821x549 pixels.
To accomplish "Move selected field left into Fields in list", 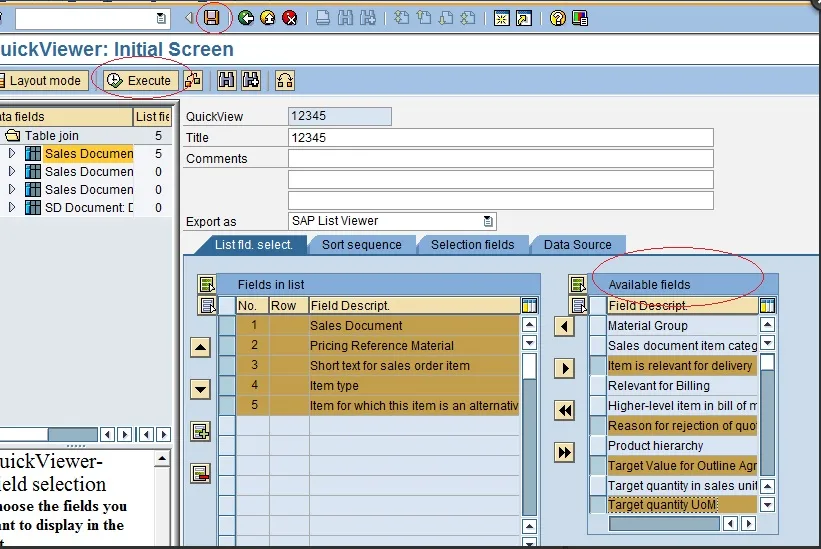I will (x=565, y=327).
